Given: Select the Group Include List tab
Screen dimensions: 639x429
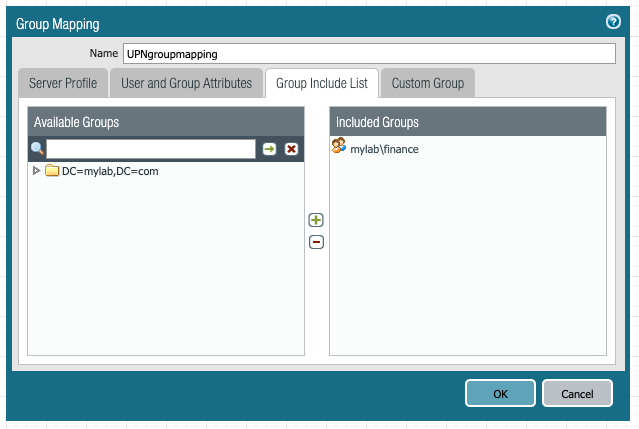Looking at the screenshot, I should click(x=322, y=83).
